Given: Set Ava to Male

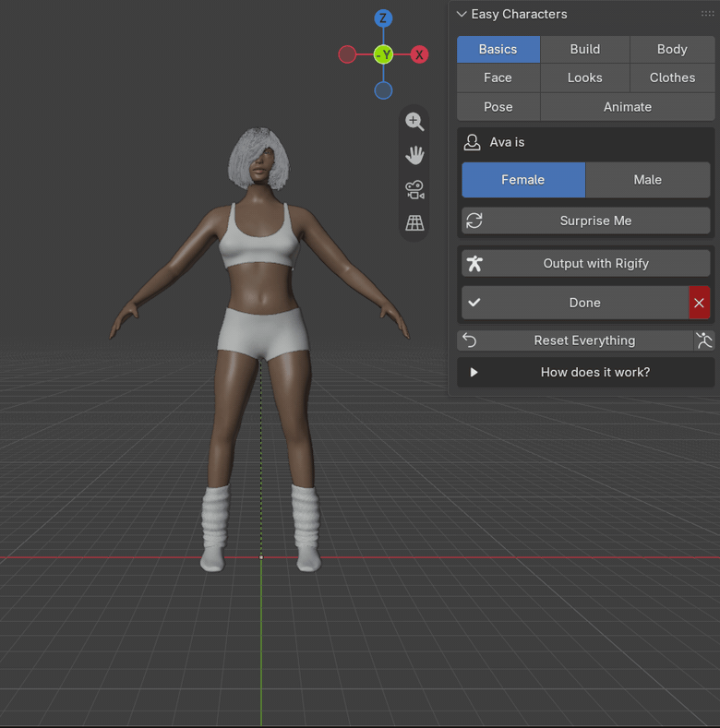Looking at the screenshot, I should [647, 180].
